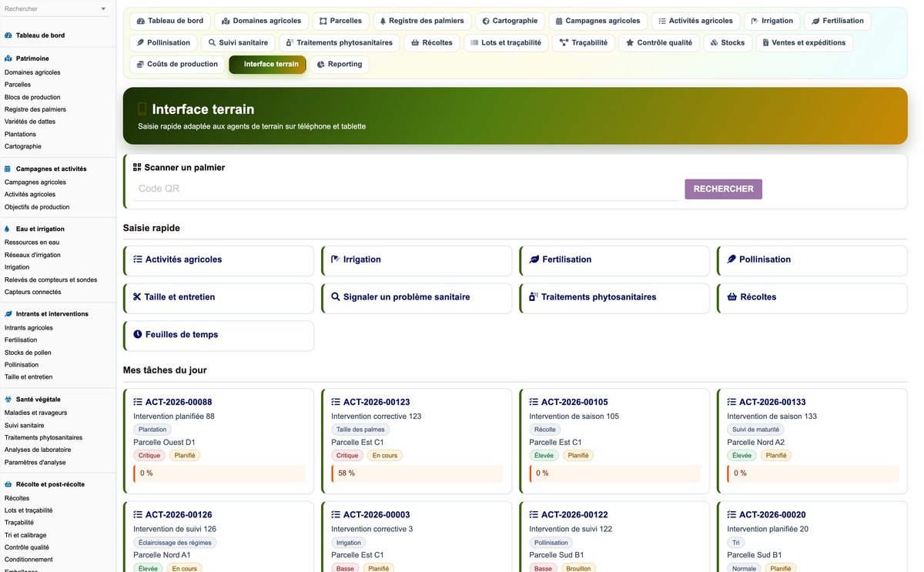Open Tableau de bord in the sidebar
Viewport: 924px width, 572px height.
[40, 35]
